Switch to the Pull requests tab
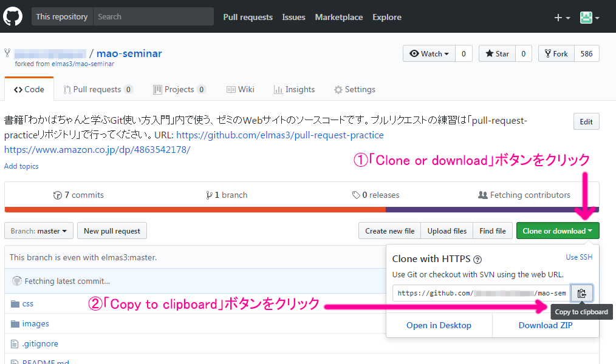616x364 pixels. 98,89
